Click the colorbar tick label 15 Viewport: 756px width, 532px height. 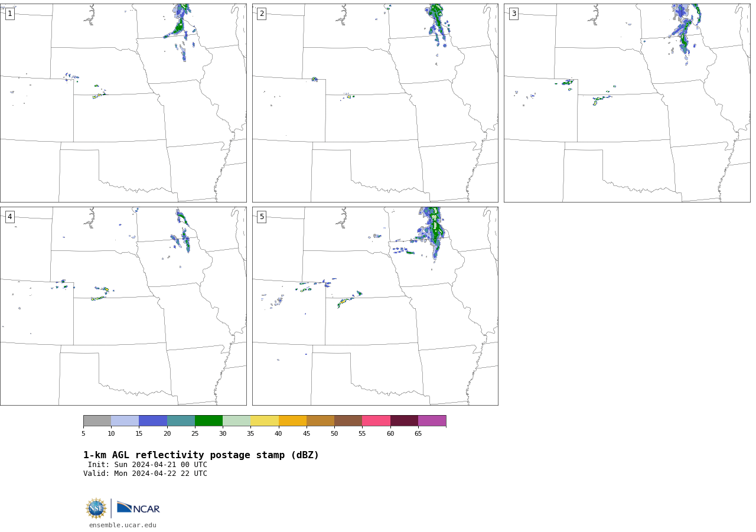coord(139,434)
